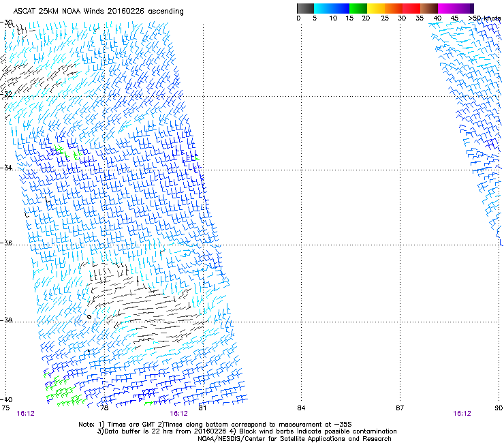Click the gray 0-5 knot color segment
Viewport: 504px width, 443px height.
coord(305,8)
